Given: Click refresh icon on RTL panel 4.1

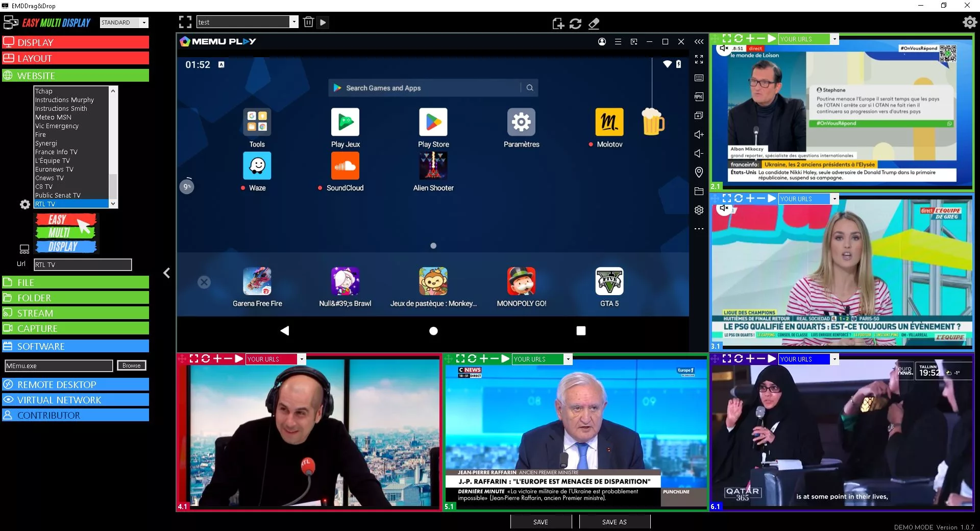Looking at the screenshot, I should pyautogui.click(x=206, y=359).
